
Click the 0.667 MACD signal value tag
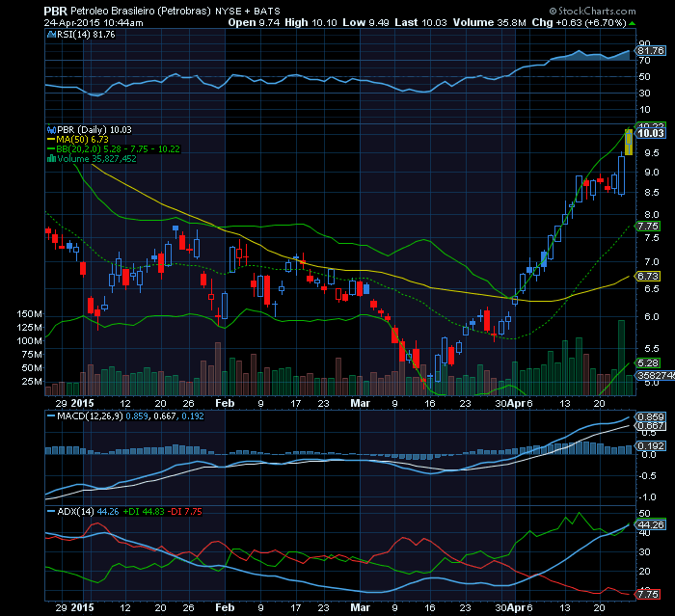[x=651, y=426]
